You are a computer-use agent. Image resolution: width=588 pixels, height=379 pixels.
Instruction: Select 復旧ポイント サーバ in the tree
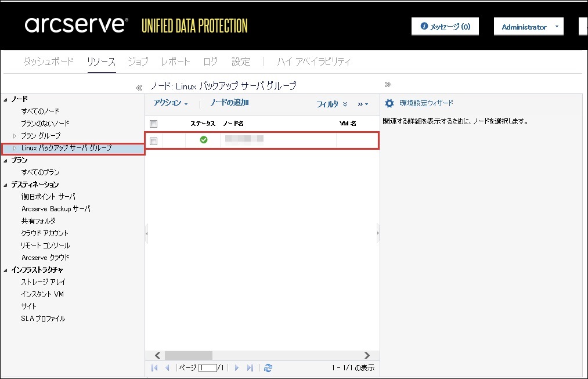click(x=48, y=197)
